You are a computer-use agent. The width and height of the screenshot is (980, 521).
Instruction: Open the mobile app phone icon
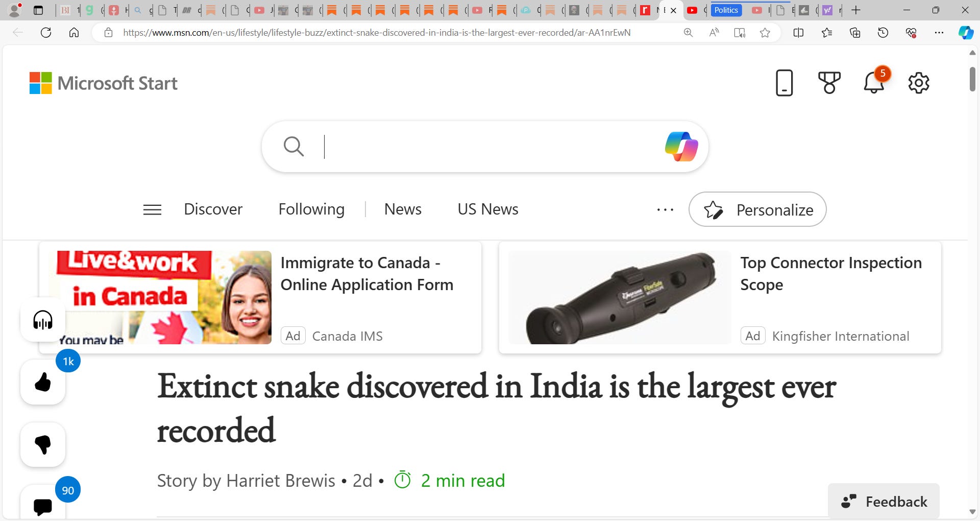coord(784,83)
